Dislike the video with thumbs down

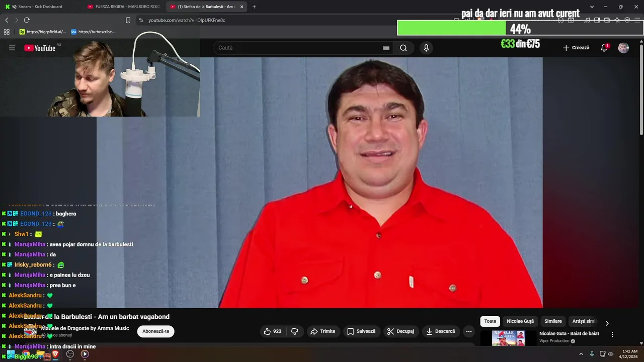[295, 331]
